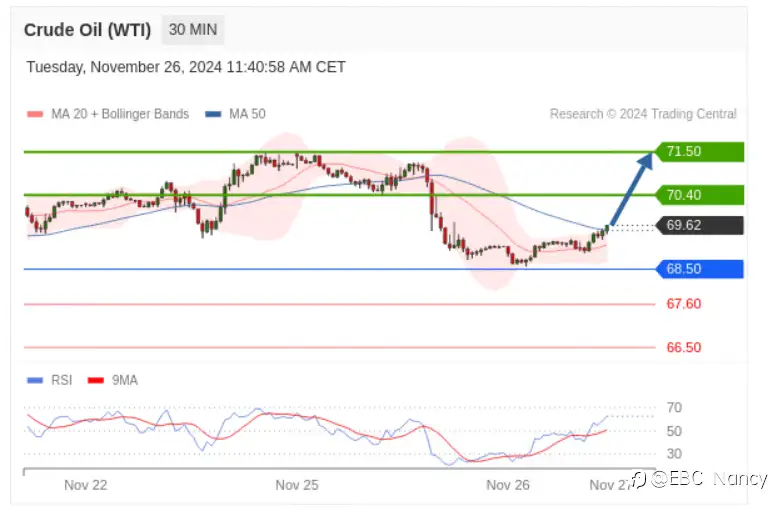Click the 30 MIN timeframe badge

pyautogui.click(x=193, y=30)
